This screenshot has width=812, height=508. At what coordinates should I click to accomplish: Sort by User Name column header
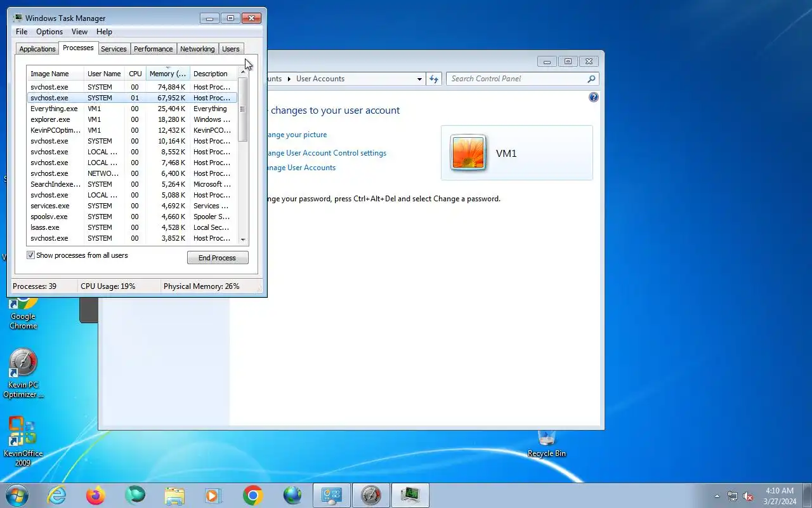(x=105, y=74)
